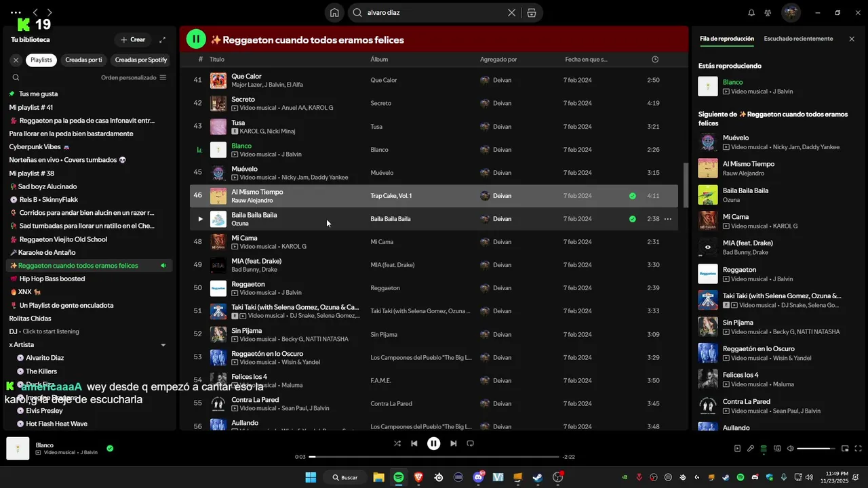Toggle liked checkmark for now playing Blanco

point(110,448)
